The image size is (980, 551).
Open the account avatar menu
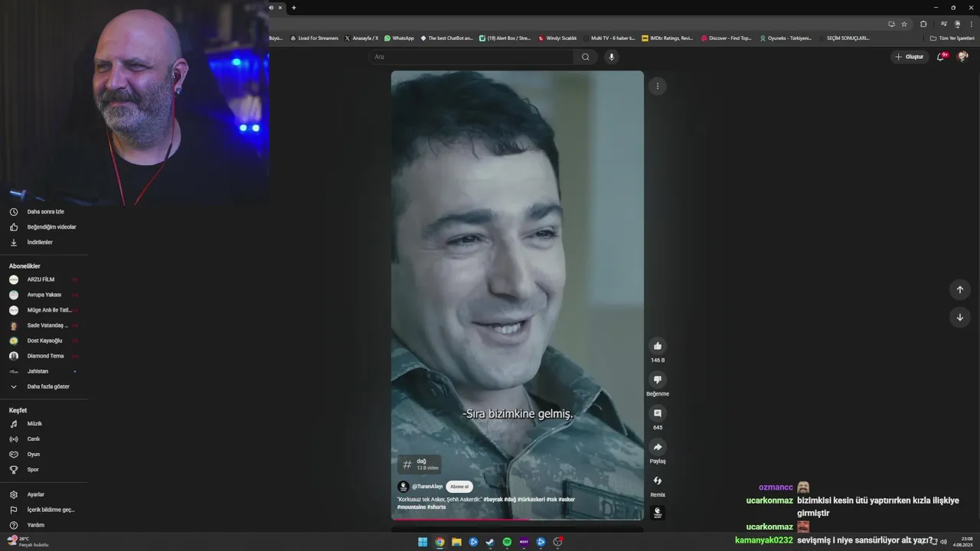click(x=962, y=57)
